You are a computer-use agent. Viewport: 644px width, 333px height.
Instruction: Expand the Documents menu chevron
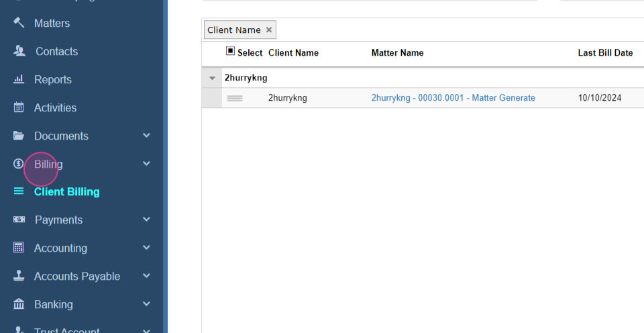[x=147, y=135]
